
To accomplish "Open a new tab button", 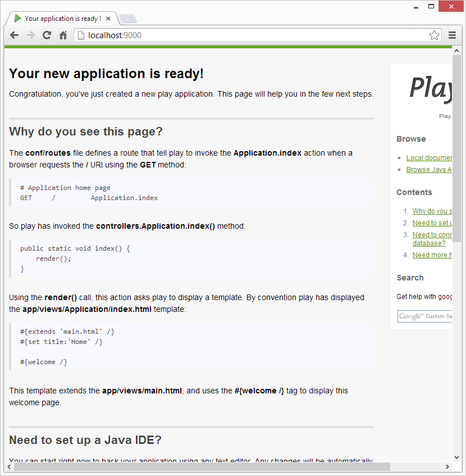I will click(x=128, y=19).
